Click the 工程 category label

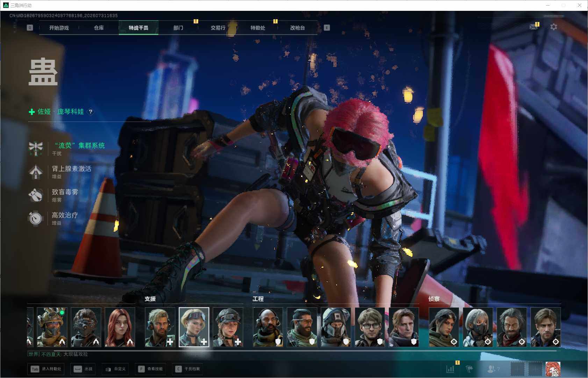pos(258,299)
